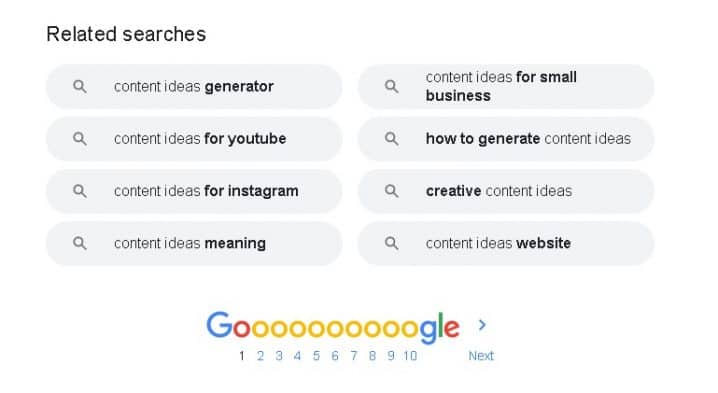718x393 pixels.
Task: Open results page 7
Action: point(354,355)
